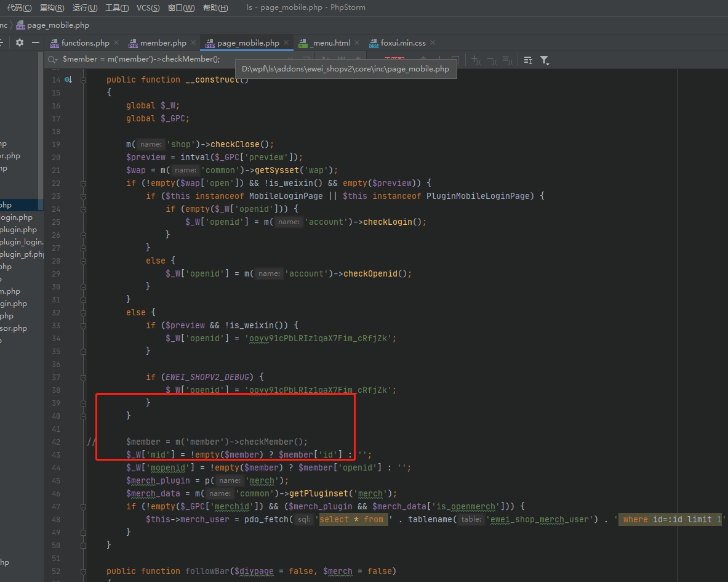Viewport: 728px width, 582px height.
Task: Select plugin.php in project tree
Action: pos(18,230)
